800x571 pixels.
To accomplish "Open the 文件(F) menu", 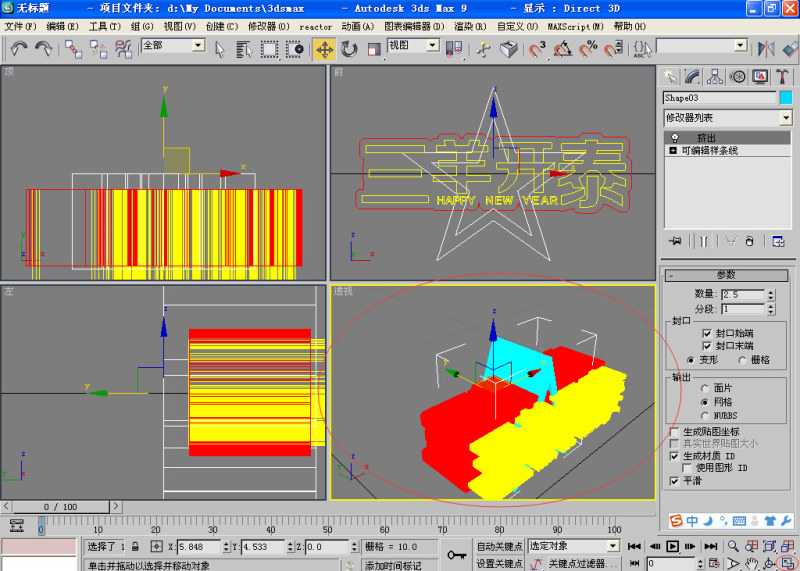I will (21, 26).
